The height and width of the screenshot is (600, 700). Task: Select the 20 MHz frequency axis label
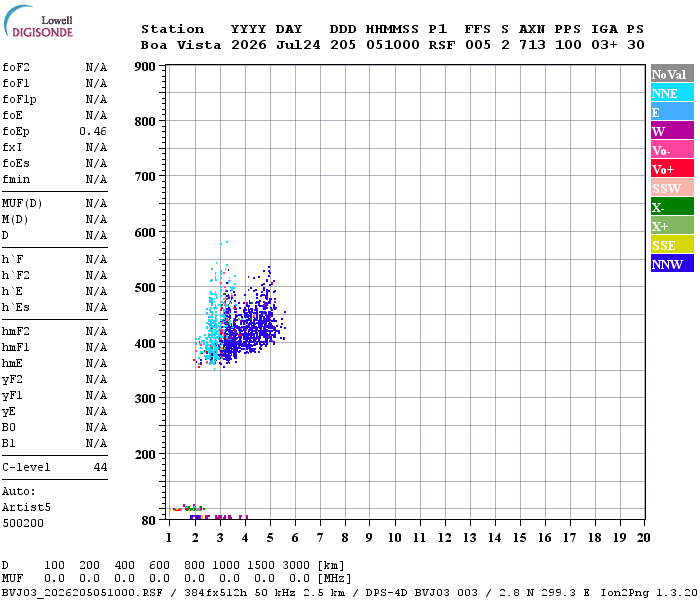643,538
